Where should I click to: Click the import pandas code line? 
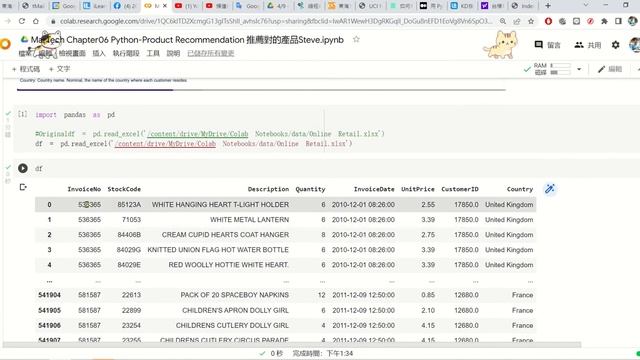click(75, 115)
